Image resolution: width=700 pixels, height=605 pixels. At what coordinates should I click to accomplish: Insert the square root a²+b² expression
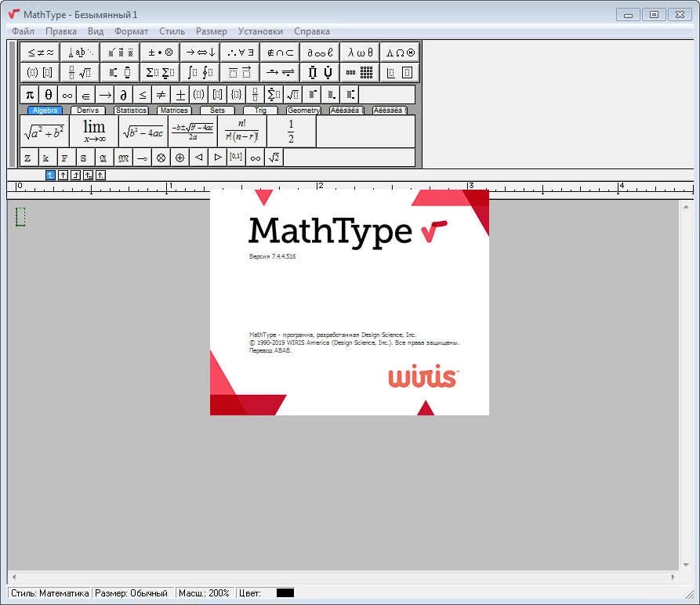pos(44,132)
